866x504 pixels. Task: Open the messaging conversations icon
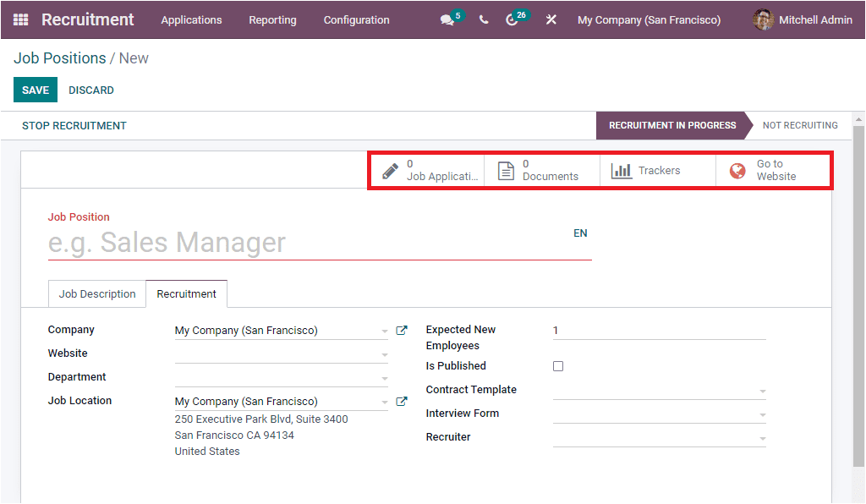point(447,19)
